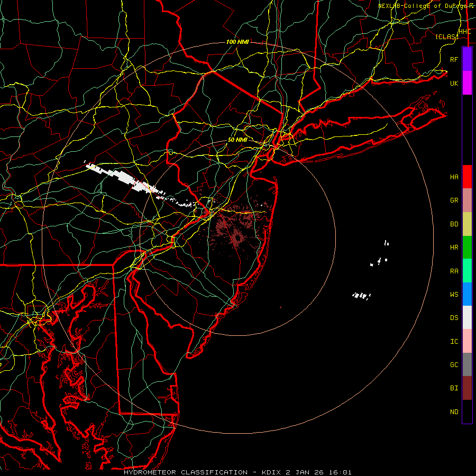476x476 pixels.
Task: Click the ND legend label
Action: [x=454, y=412]
